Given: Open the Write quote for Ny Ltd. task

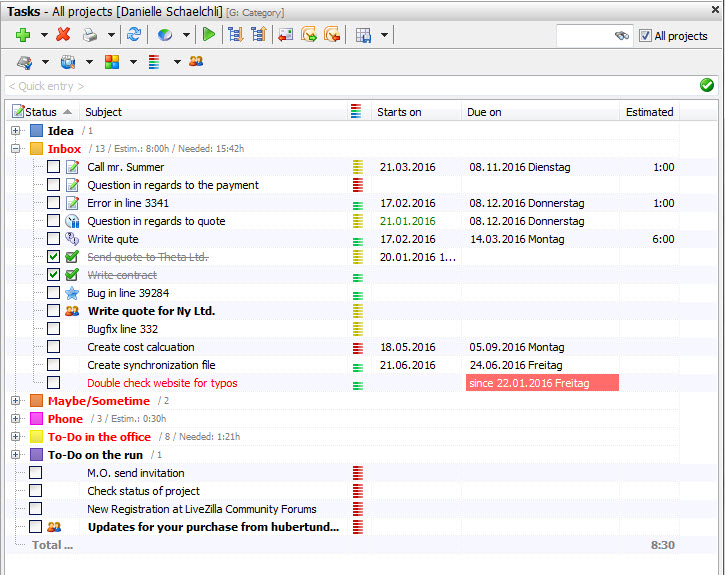Looking at the screenshot, I should tap(151, 311).
